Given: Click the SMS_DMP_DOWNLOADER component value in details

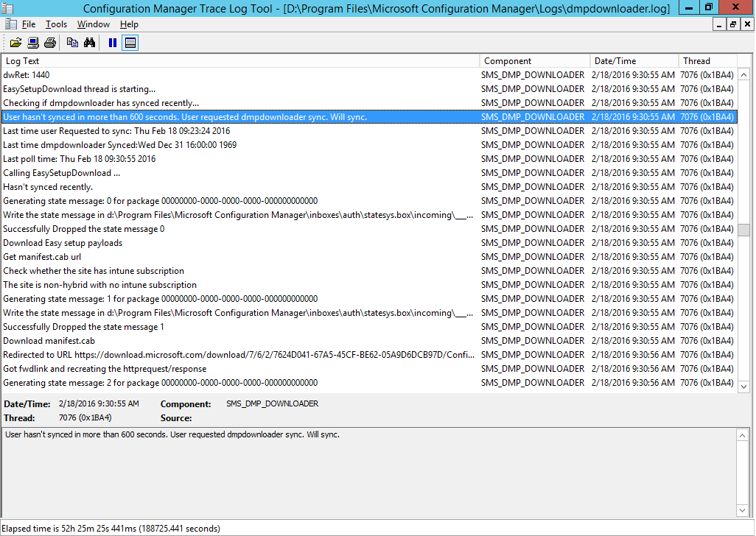Looking at the screenshot, I should [273, 403].
